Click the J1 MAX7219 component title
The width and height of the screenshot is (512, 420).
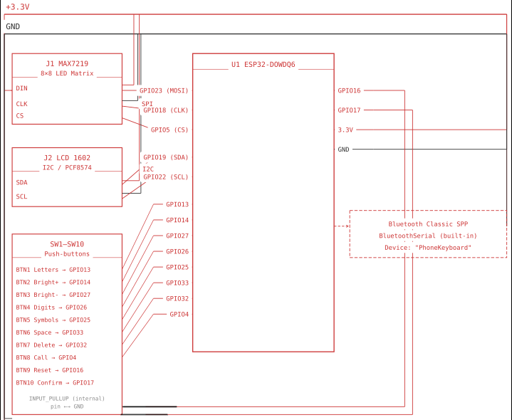point(67,63)
